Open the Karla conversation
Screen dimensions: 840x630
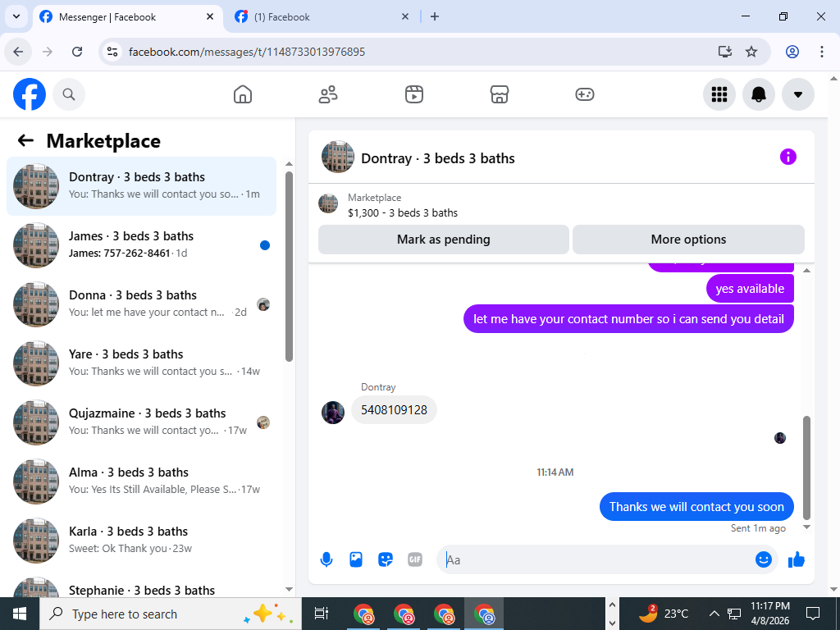pos(141,540)
